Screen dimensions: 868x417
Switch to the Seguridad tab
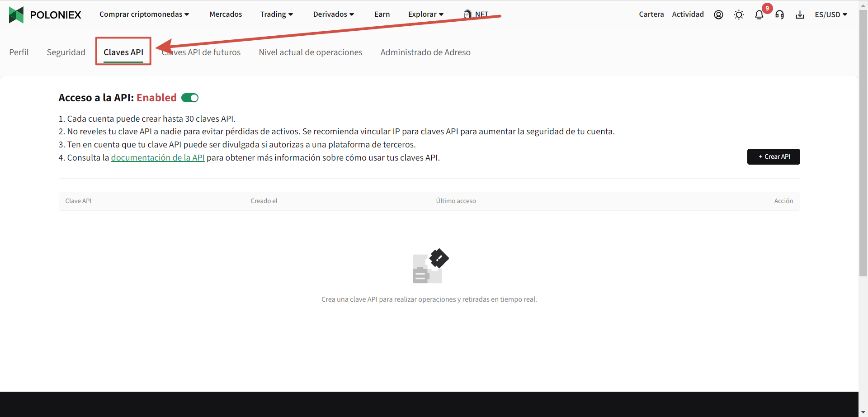click(x=66, y=52)
